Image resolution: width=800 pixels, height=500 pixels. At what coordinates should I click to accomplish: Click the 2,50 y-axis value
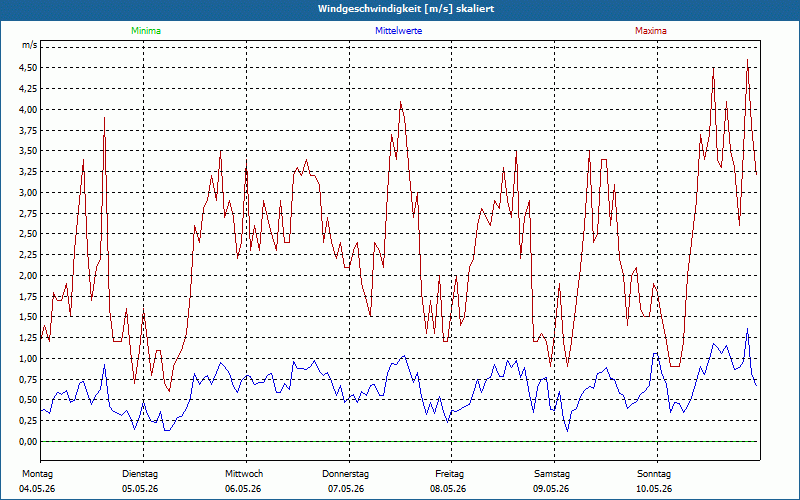[x=28, y=234]
